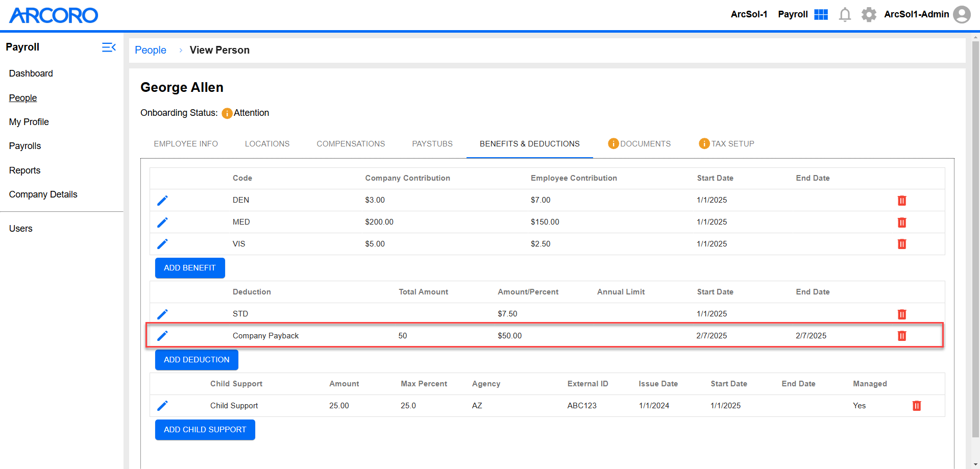Collapse the Payroll sidebar menu
The image size is (980, 469).
click(x=109, y=47)
